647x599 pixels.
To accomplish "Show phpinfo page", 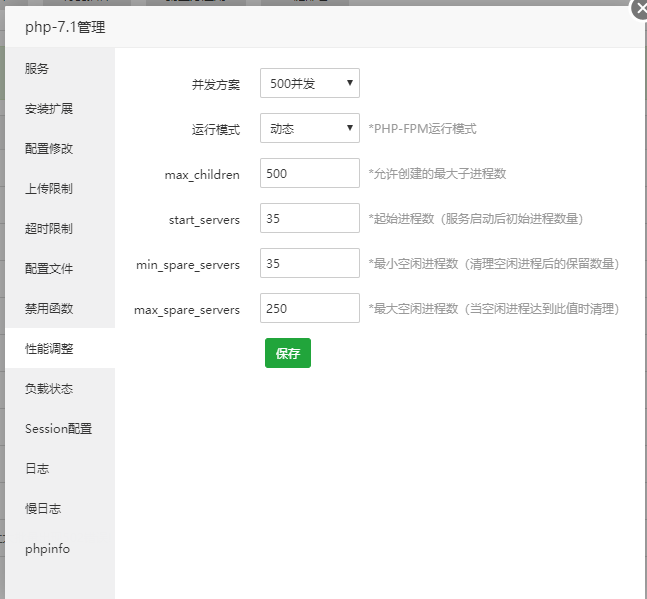I will click(x=60, y=549).
